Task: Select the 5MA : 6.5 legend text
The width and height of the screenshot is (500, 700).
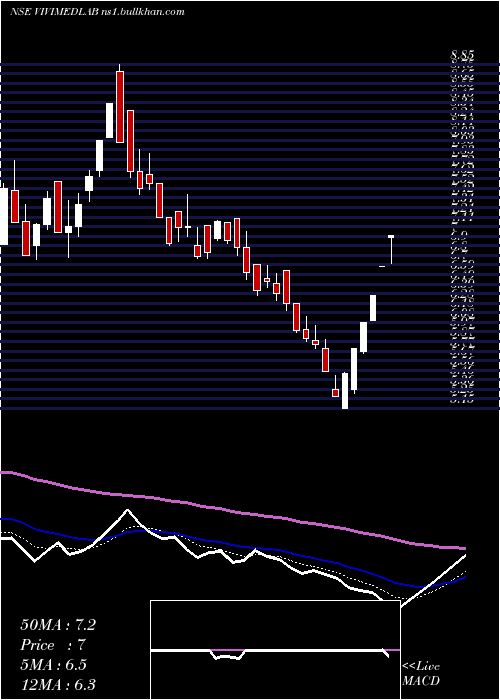Action: coord(53,665)
